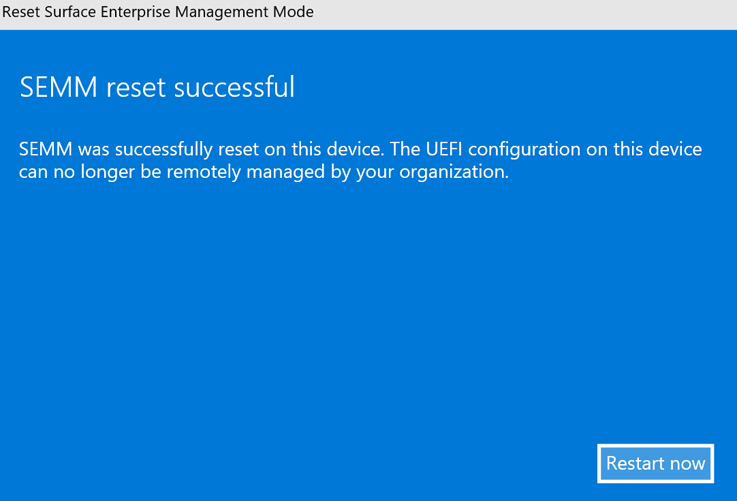Click the word "remotely managed" phrase's preceding "be"

[x=145, y=172]
